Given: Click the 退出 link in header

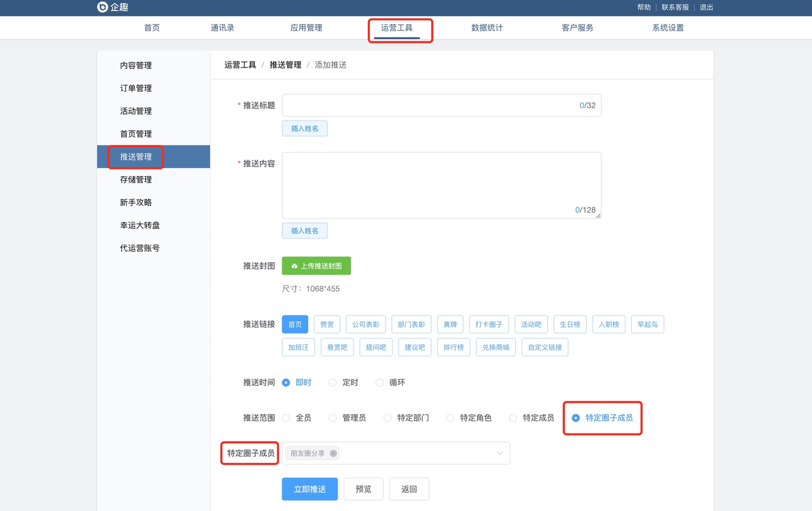Looking at the screenshot, I should pyautogui.click(x=706, y=8).
